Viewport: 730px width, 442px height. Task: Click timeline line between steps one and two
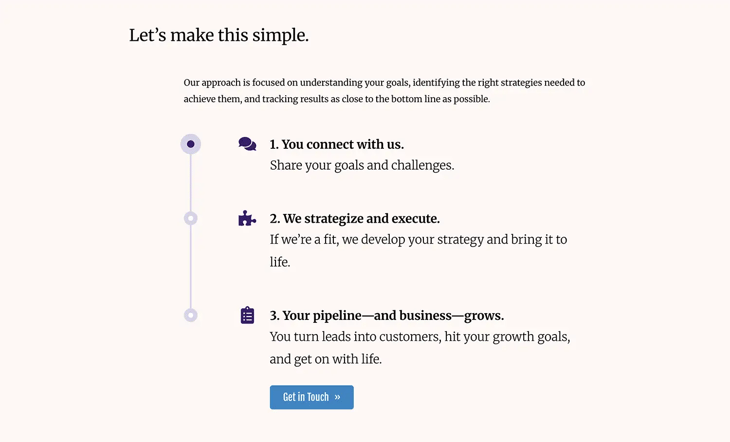[191, 182]
